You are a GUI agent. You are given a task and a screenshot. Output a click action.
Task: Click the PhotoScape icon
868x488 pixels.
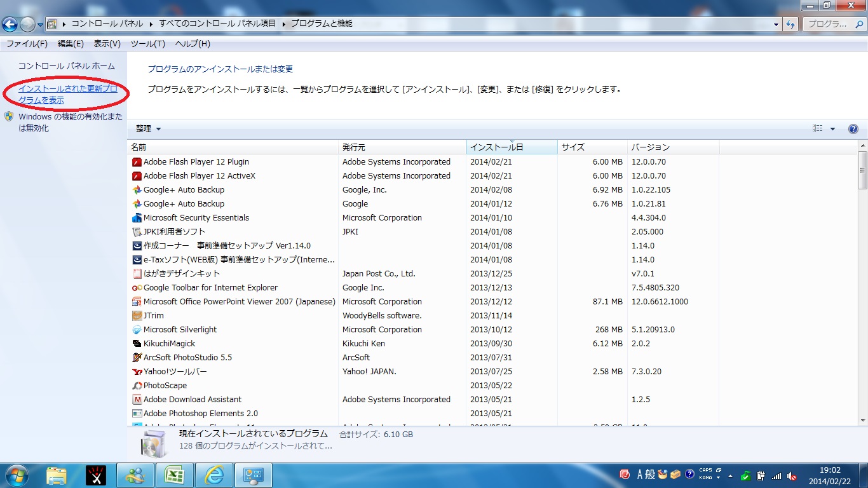coord(137,386)
